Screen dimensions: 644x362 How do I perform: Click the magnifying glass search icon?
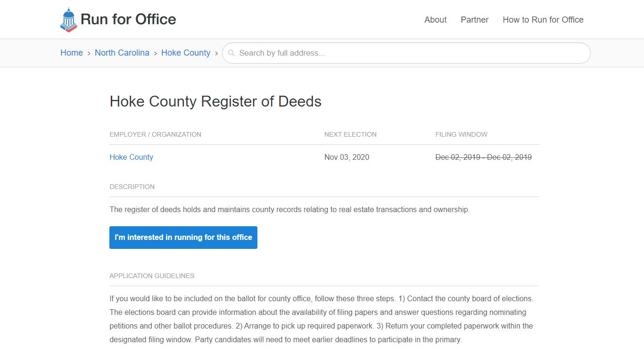pyautogui.click(x=231, y=53)
